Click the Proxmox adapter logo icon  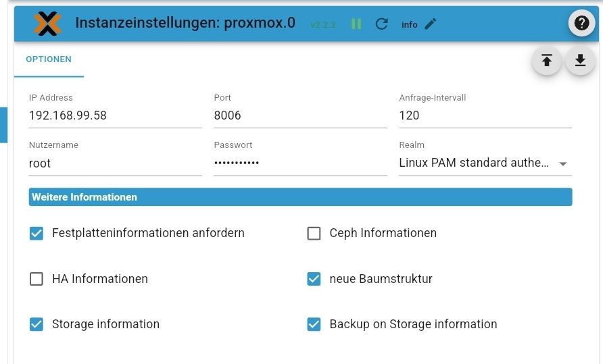(x=47, y=24)
